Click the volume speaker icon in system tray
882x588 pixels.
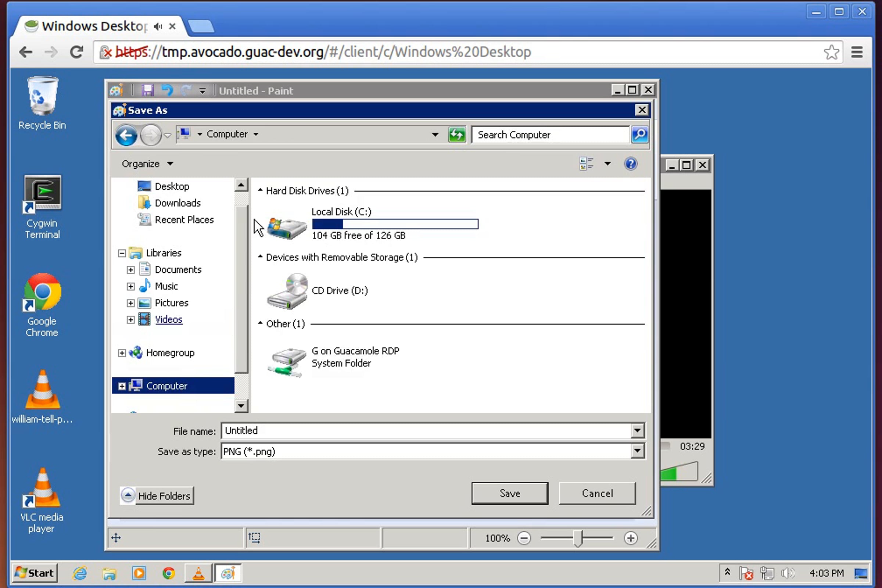(x=788, y=573)
